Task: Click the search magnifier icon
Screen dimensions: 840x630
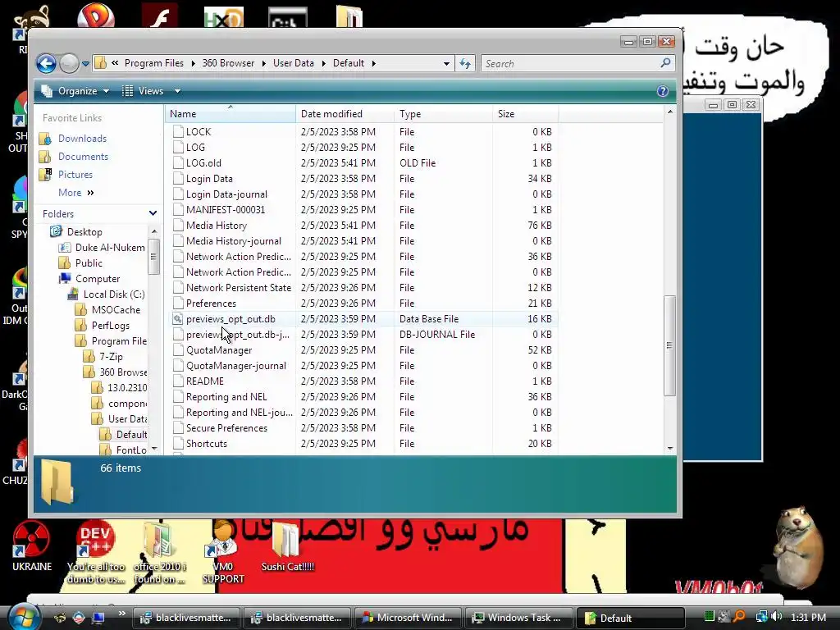Action: (x=665, y=63)
